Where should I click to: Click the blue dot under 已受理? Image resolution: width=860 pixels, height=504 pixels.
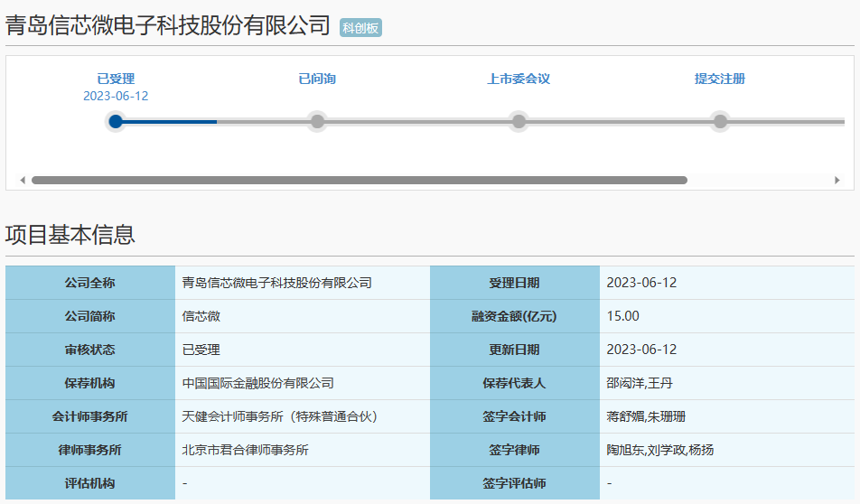point(116,121)
